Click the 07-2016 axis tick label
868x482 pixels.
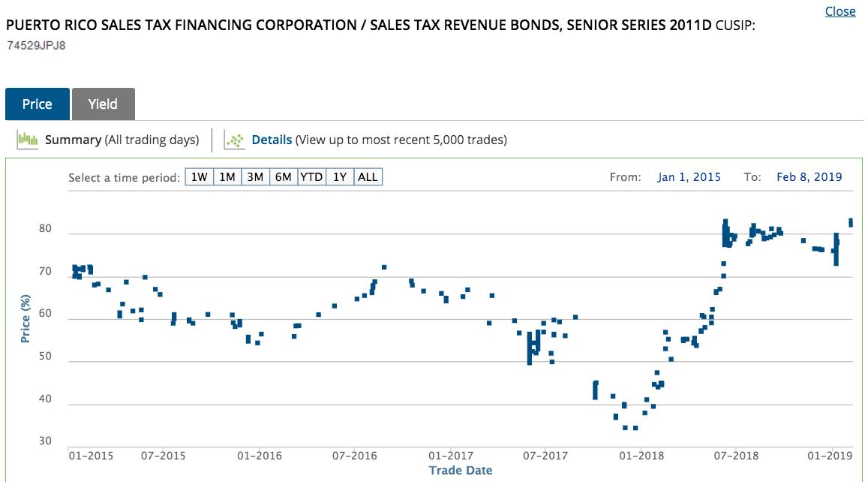[x=355, y=456]
